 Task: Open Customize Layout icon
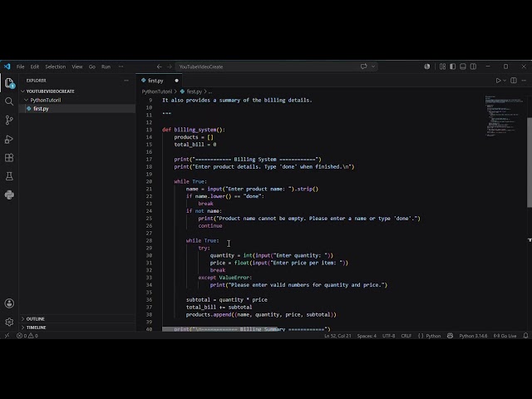coord(442,66)
